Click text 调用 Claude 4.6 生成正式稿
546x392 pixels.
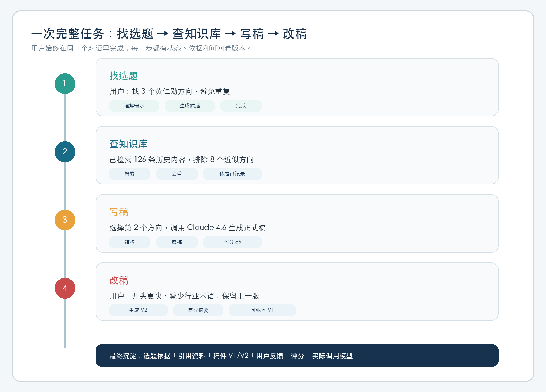click(x=218, y=228)
